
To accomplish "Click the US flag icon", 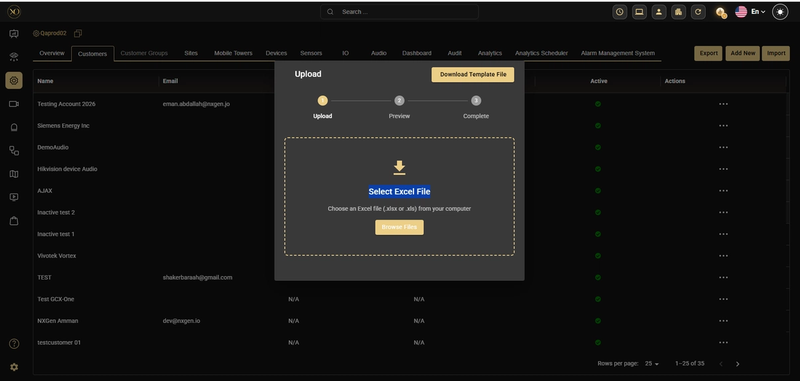I will [x=741, y=12].
